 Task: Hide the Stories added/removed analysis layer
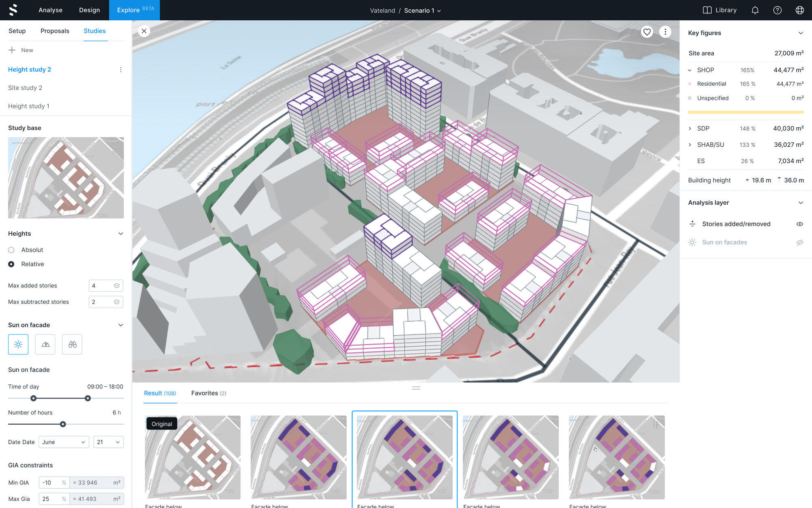click(x=799, y=224)
